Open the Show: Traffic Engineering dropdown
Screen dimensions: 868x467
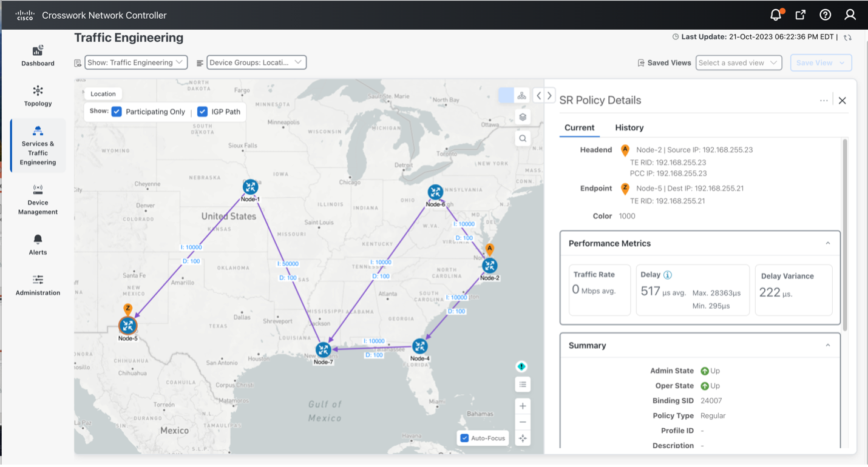pyautogui.click(x=136, y=62)
